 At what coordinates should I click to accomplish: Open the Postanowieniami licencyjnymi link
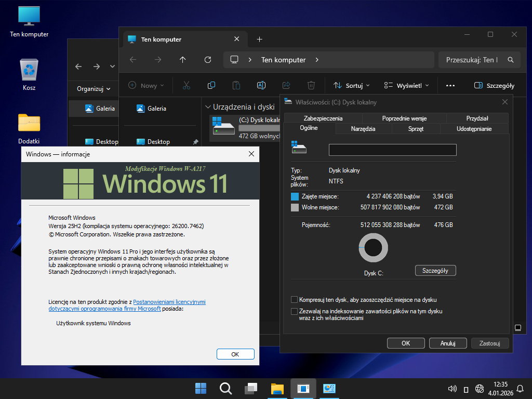coord(169,302)
